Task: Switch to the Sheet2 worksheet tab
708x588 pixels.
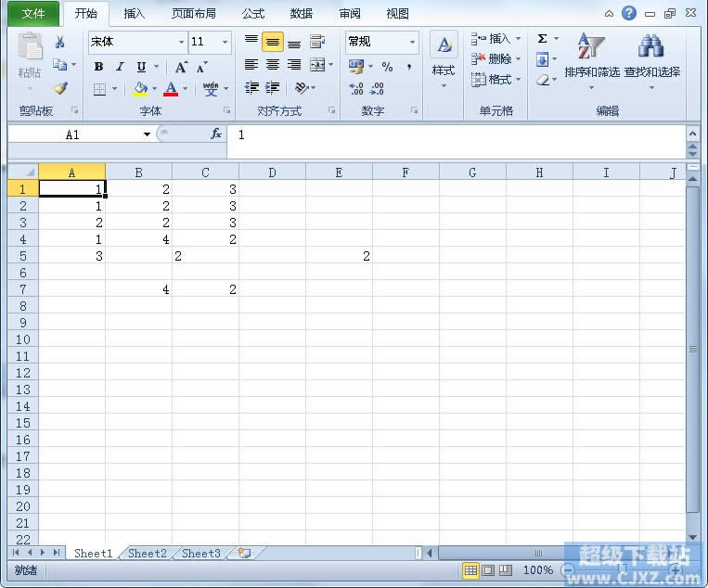Action: pos(148,554)
